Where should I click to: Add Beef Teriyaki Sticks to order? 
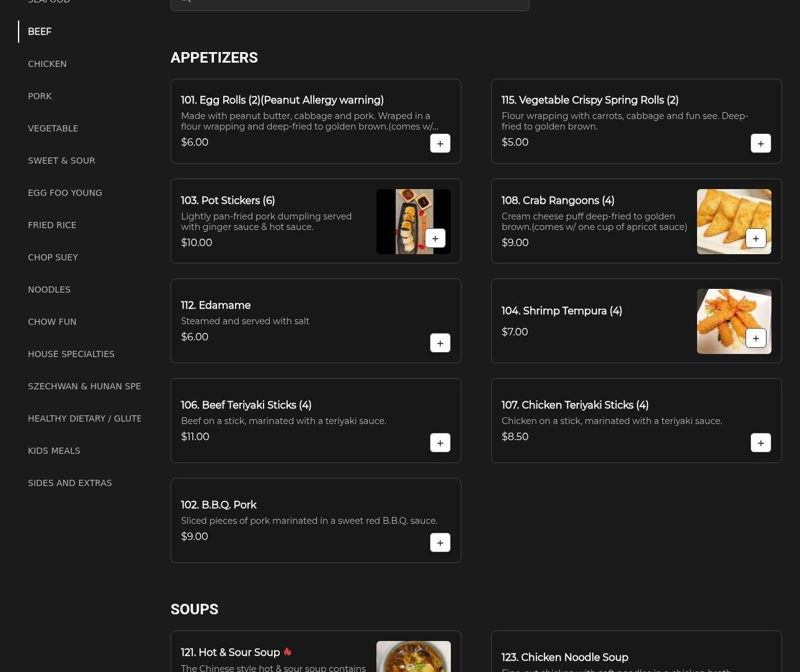440,443
